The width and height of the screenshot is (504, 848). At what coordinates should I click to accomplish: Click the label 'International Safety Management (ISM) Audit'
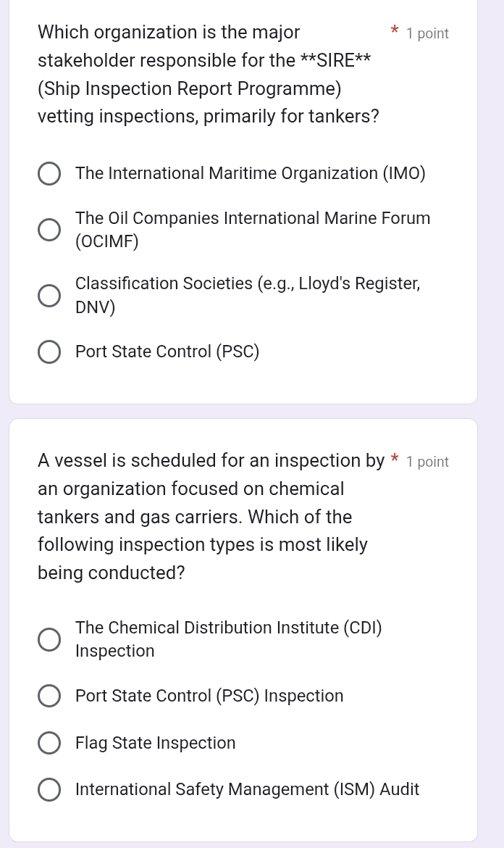coord(247,789)
